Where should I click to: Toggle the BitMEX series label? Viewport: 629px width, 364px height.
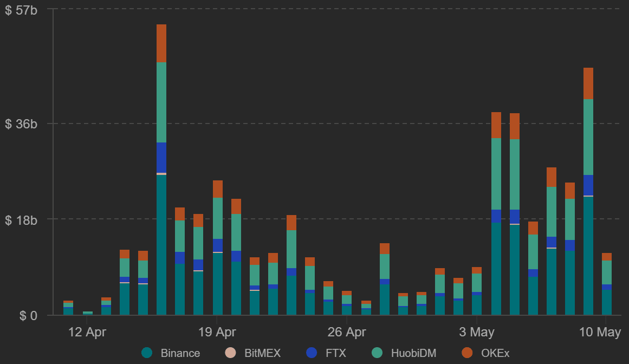click(262, 353)
